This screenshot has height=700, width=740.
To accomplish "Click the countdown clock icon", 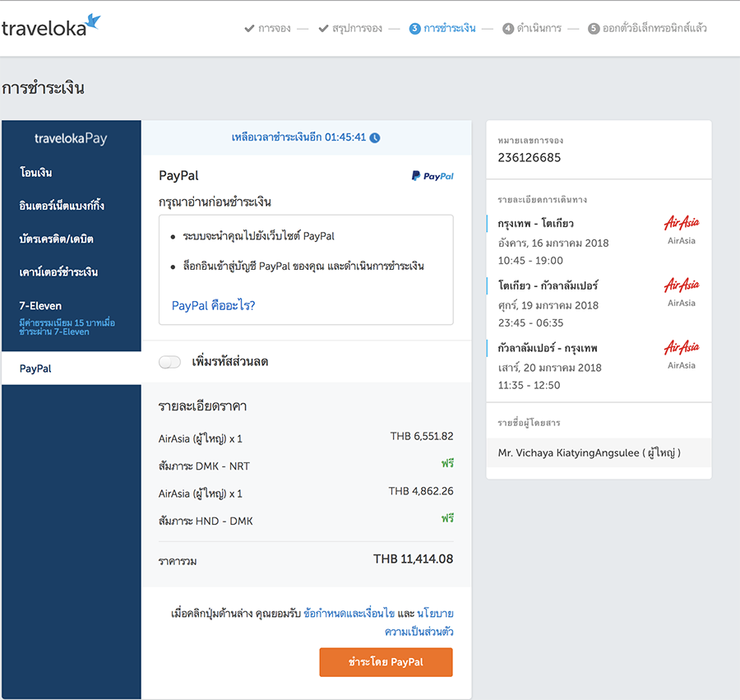I will click(x=375, y=138).
